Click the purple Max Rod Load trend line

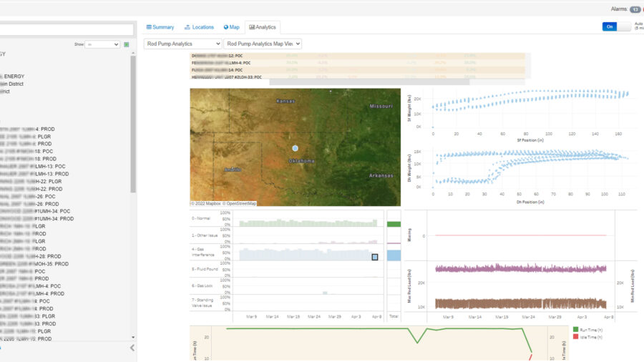click(x=520, y=269)
